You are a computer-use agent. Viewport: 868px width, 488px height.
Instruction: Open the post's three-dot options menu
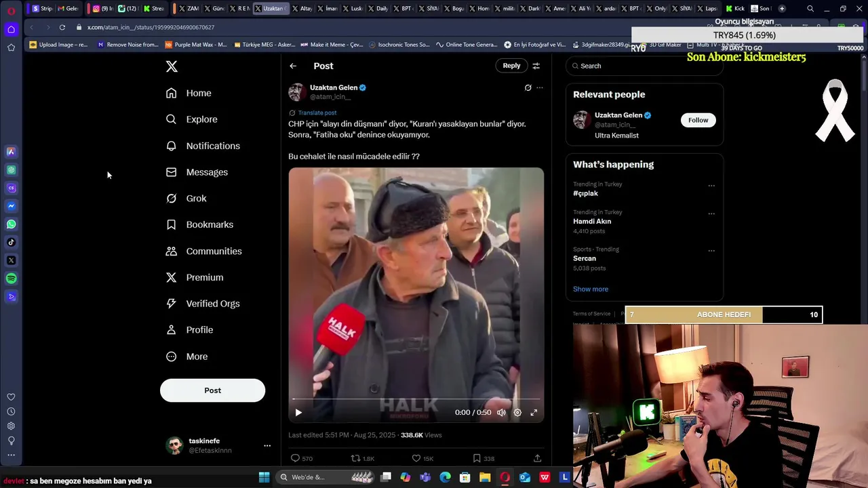(x=540, y=87)
